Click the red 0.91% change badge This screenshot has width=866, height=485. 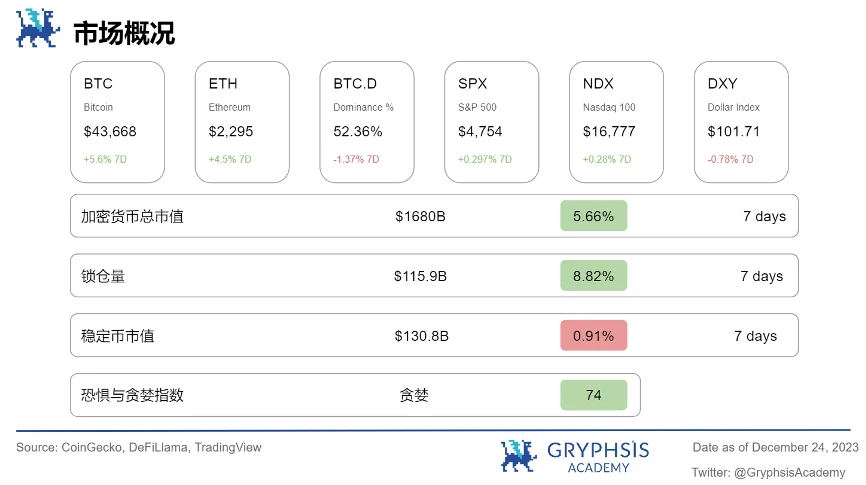(593, 336)
